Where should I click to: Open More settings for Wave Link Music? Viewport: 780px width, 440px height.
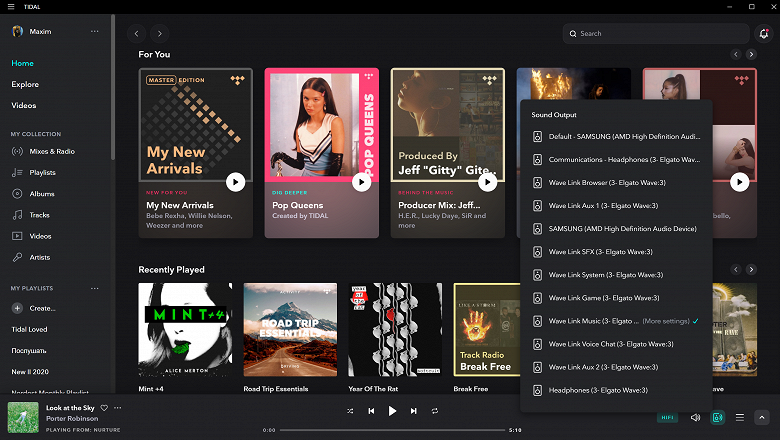click(x=666, y=321)
